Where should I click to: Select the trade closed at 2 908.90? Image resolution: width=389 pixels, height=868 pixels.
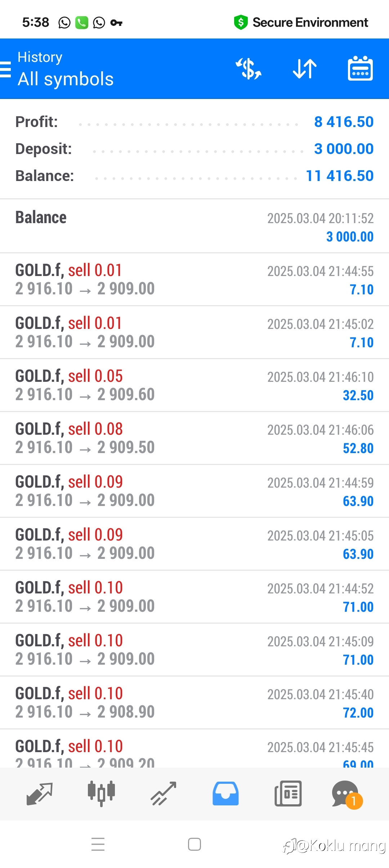194,702
